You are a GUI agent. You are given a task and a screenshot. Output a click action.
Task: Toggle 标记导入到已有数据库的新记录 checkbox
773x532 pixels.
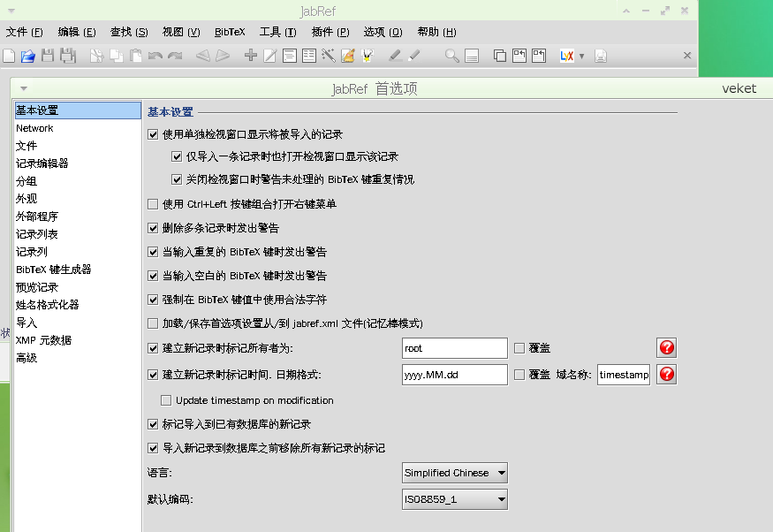coord(153,424)
